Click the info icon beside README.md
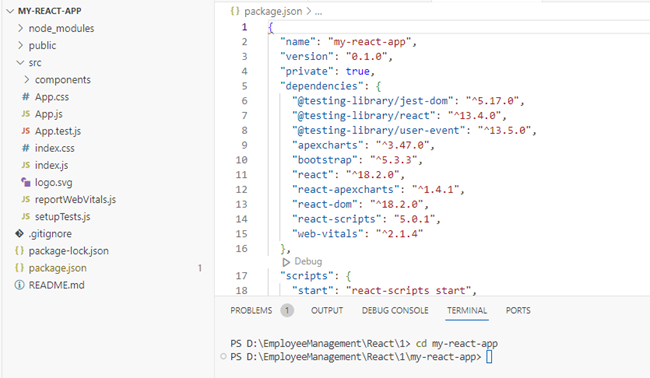Screen dimensions: 650x378 coord(19,285)
